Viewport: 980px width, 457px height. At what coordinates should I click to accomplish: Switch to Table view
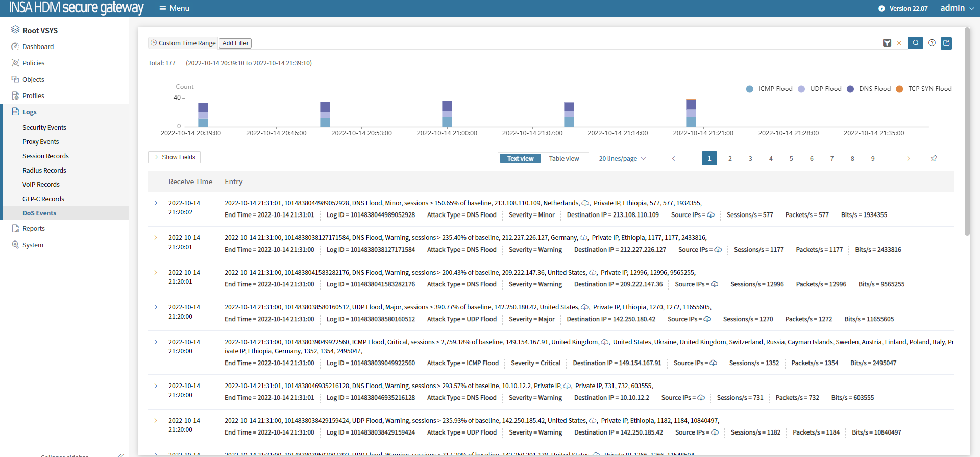click(x=564, y=158)
